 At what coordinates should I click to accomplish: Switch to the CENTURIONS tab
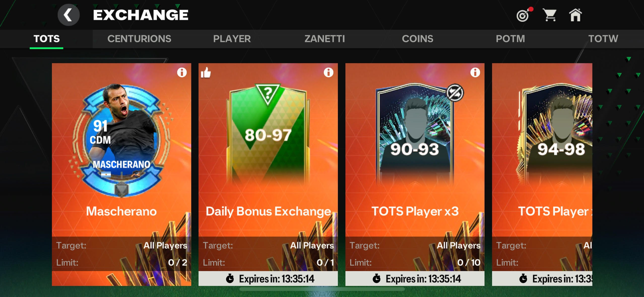pos(139,39)
